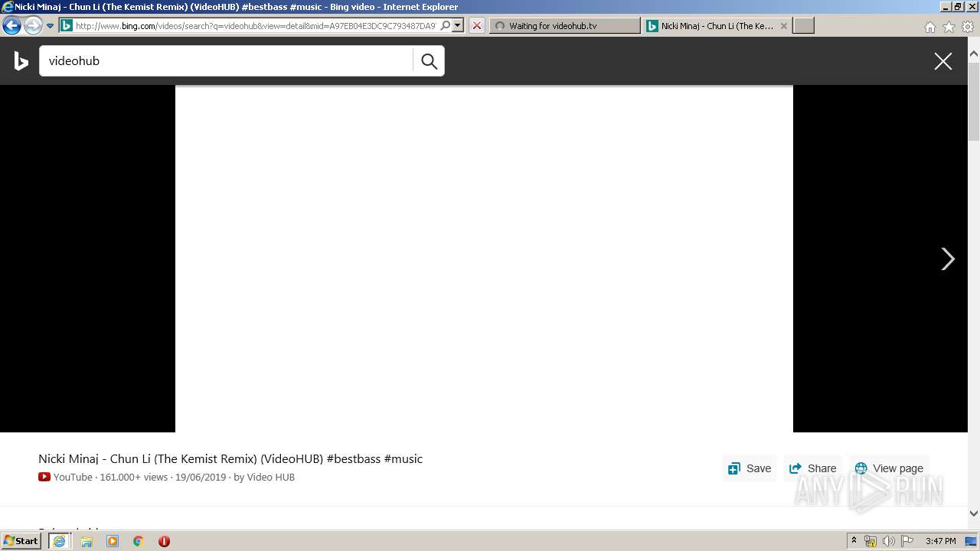
Task: Click the white video player area
Action: (x=484, y=259)
